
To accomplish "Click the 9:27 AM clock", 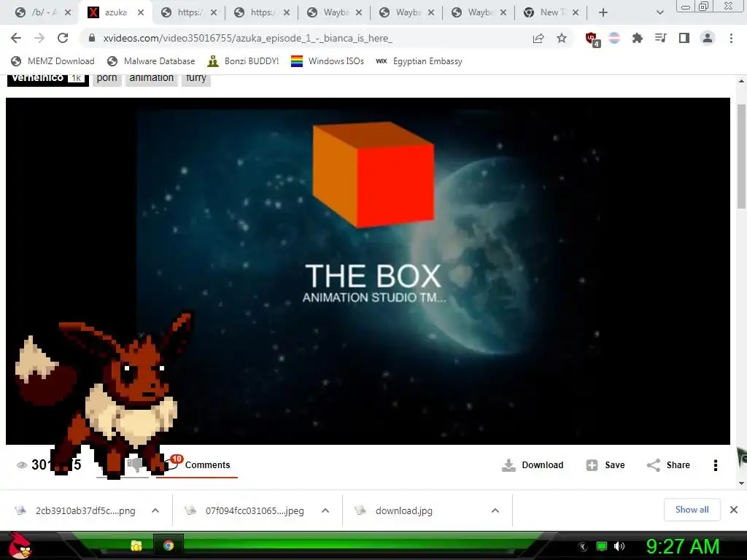I will click(683, 546).
